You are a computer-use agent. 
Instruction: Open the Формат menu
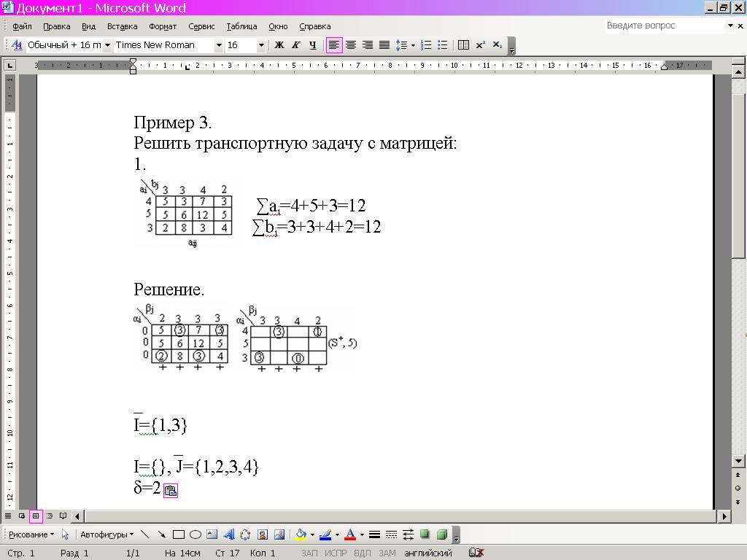coord(163,26)
